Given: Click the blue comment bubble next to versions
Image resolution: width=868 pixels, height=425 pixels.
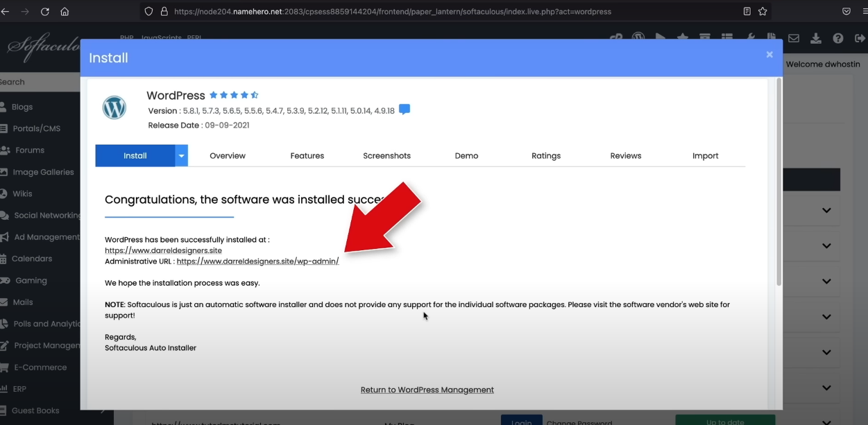Looking at the screenshot, I should 405,110.
